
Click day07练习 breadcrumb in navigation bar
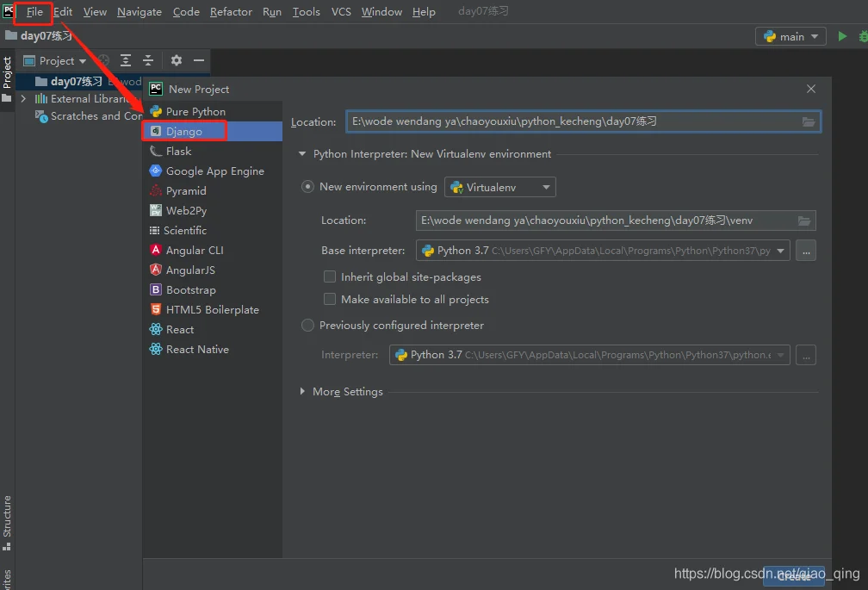click(x=40, y=36)
